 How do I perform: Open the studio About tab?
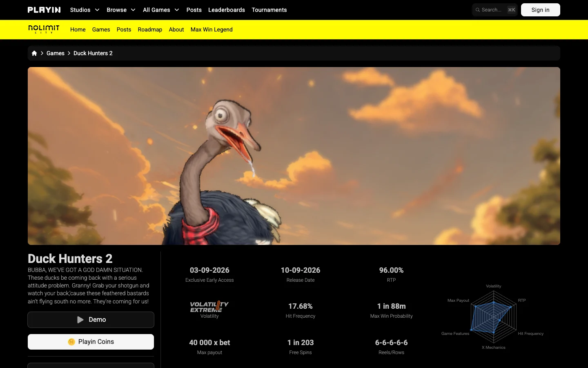point(176,29)
